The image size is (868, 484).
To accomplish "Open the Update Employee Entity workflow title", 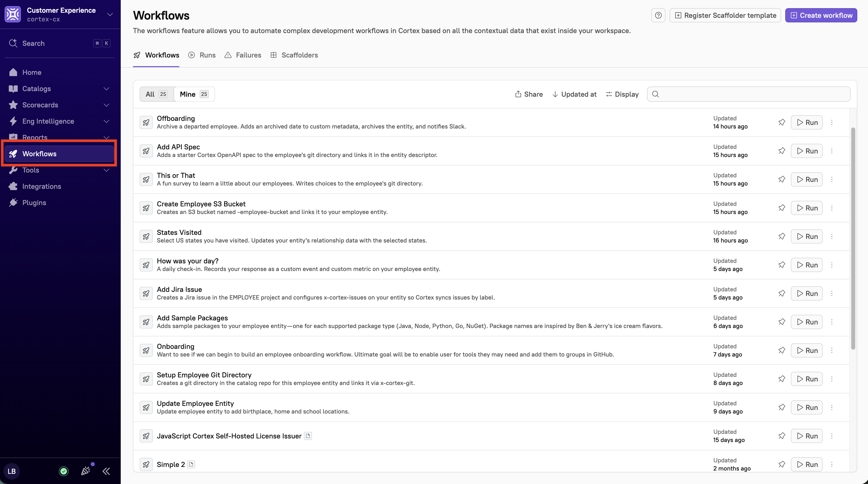I will coord(195,404).
